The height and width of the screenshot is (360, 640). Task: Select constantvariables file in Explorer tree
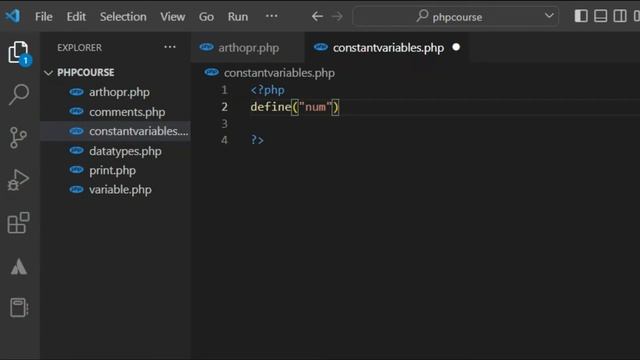coord(116,131)
